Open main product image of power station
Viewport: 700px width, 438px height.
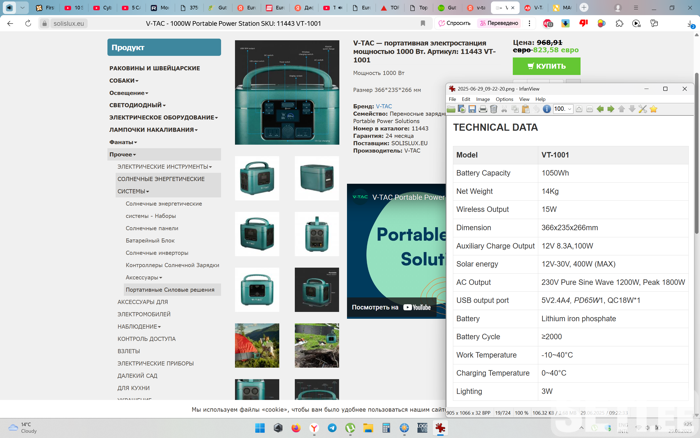point(287,92)
